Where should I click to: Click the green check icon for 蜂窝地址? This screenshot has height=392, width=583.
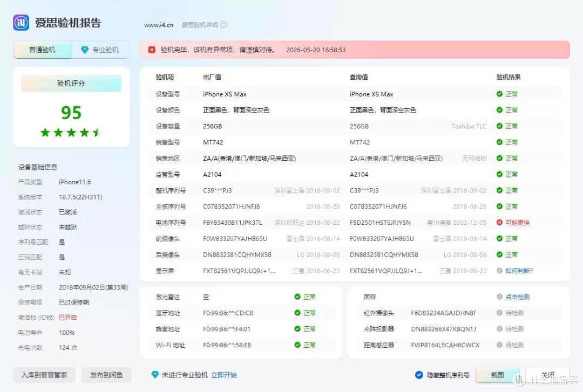(x=297, y=329)
